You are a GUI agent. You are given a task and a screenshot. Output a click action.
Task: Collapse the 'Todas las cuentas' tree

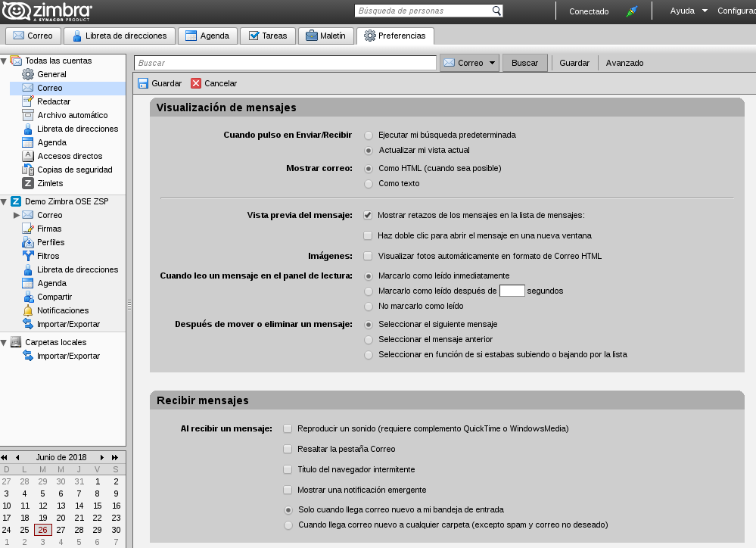point(4,61)
